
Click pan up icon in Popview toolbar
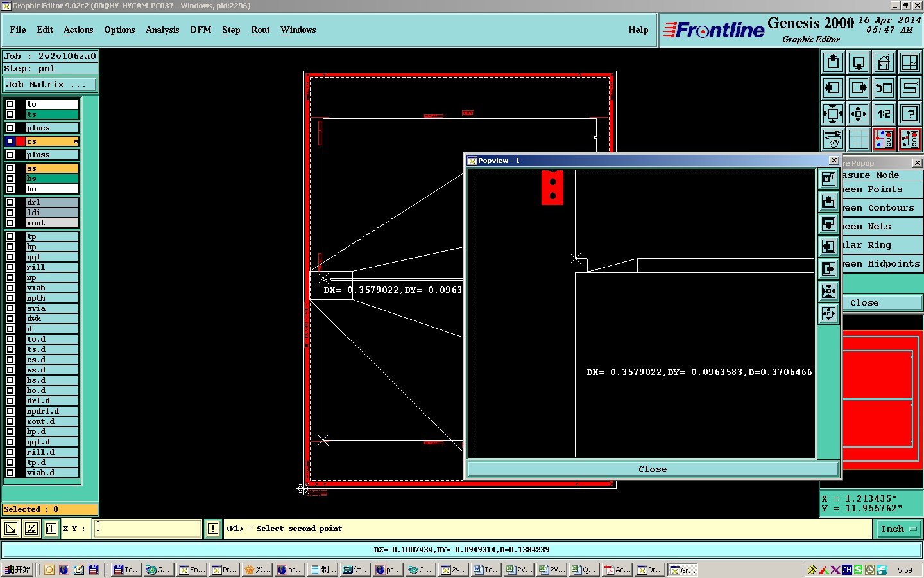click(828, 202)
